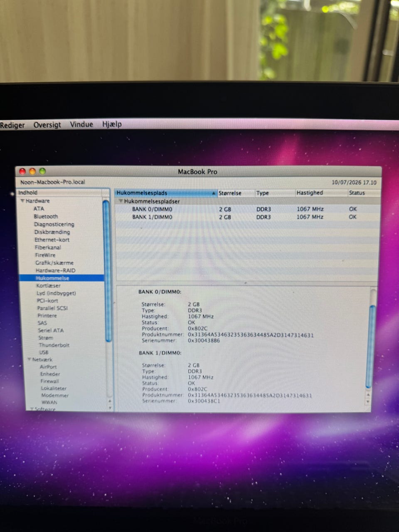This screenshot has width=399, height=532.
Task: Select the highlighted Hukommelse item
Action: coord(62,278)
